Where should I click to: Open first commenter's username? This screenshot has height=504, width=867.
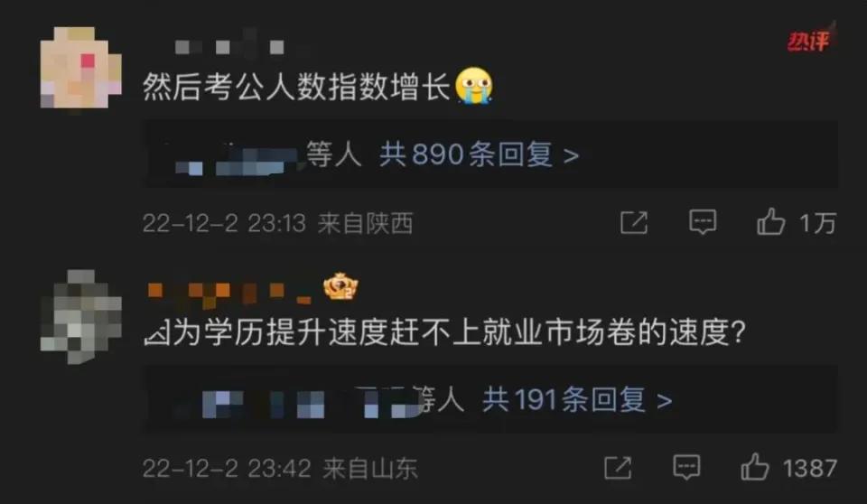tap(229, 46)
